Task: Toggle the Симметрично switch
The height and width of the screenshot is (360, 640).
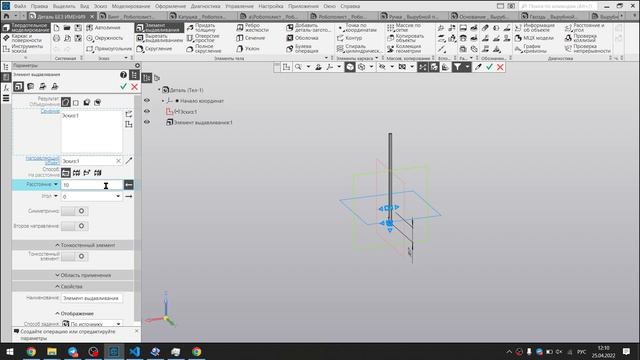Action: point(74,211)
